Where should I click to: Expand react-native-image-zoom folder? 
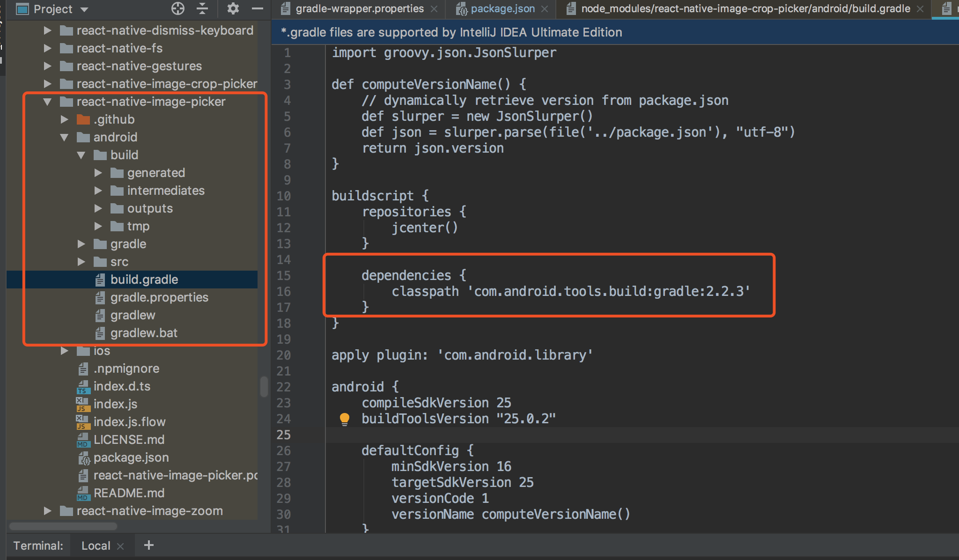[x=47, y=511]
